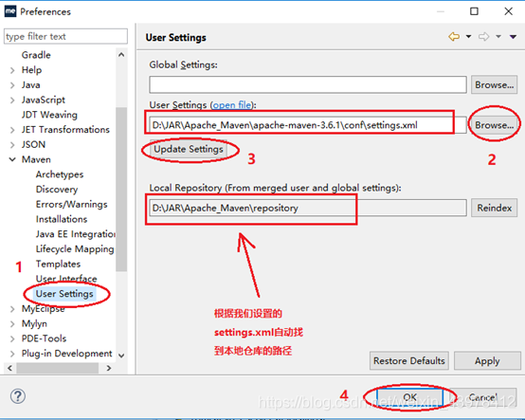Close the Preferences dialog
This screenshot has height=420, width=525.
508,11
